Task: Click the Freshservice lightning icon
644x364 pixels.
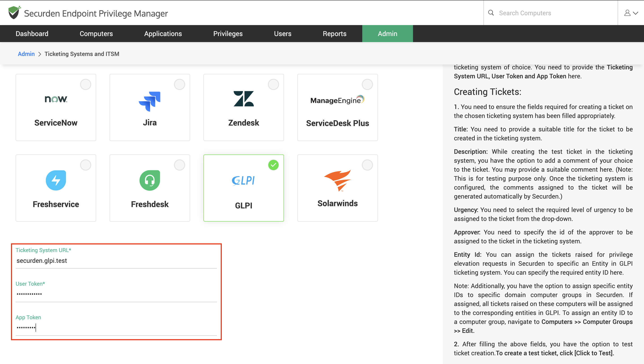Action: click(x=56, y=180)
